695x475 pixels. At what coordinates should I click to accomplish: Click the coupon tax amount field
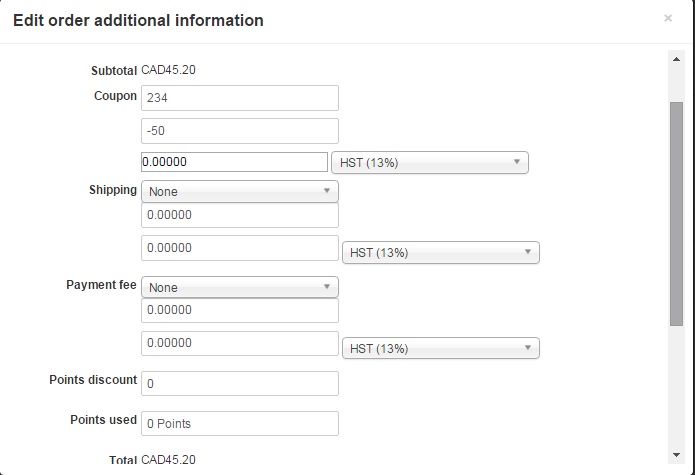pyautogui.click(x=234, y=162)
